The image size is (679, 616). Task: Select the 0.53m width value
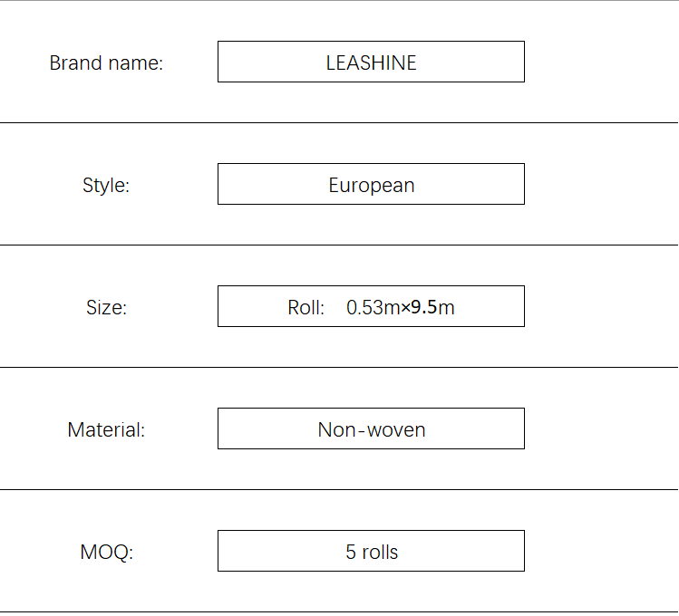point(373,308)
